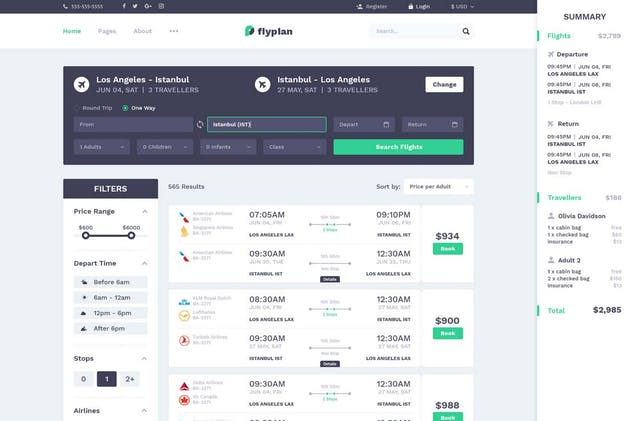
Task: Click the Adult 2 person icon
Action: 551,260
